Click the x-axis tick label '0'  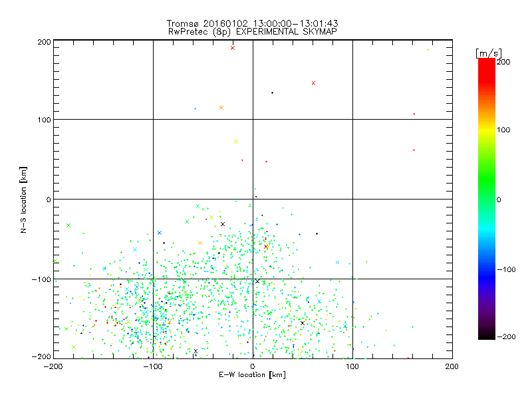tap(253, 366)
